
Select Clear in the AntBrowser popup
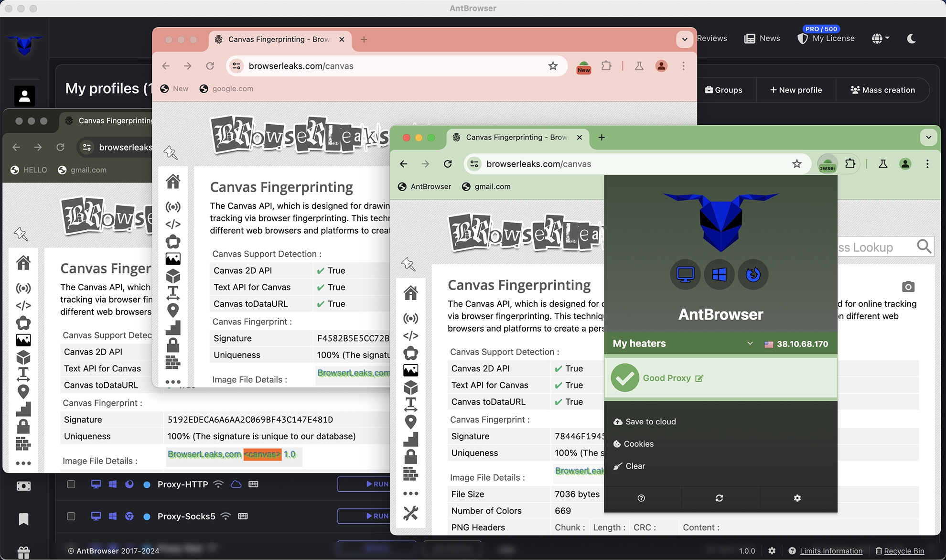point(629,466)
